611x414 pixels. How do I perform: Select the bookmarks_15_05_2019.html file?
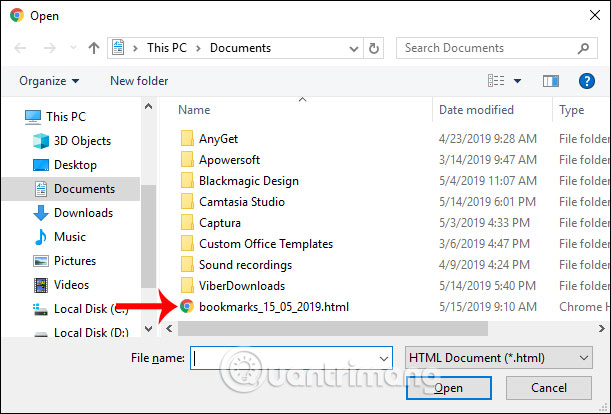[275, 307]
